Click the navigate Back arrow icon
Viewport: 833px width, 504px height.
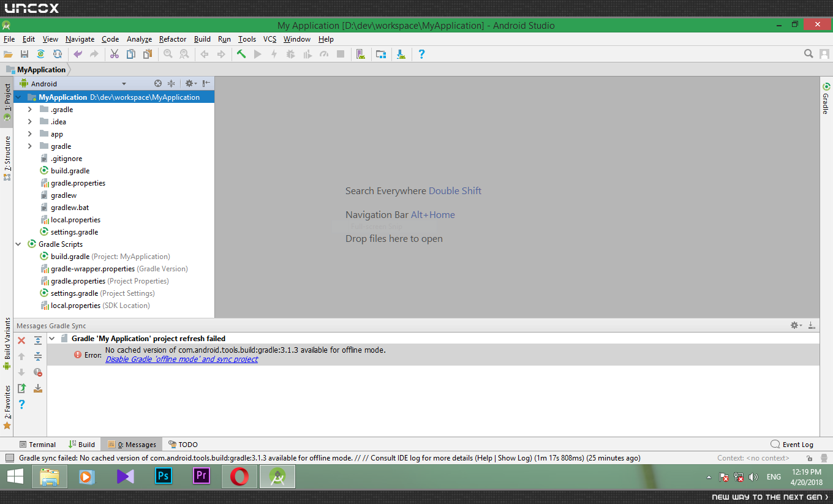pyautogui.click(x=205, y=55)
